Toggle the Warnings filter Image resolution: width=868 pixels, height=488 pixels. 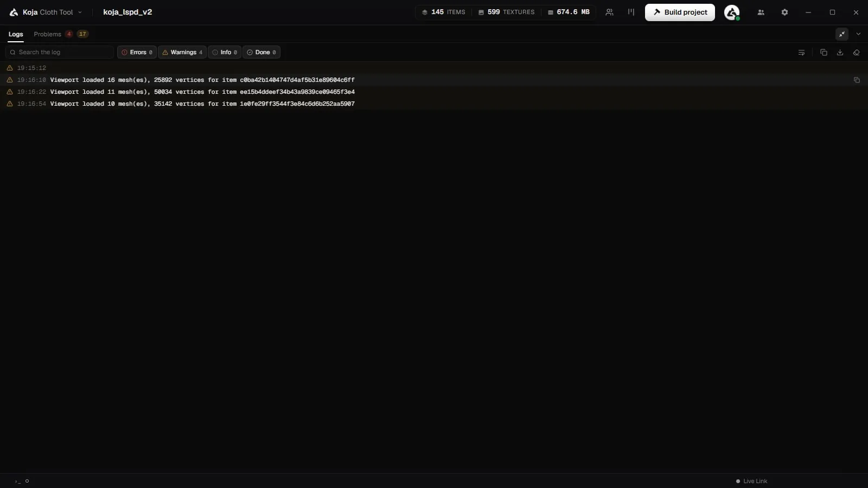pyautogui.click(x=182, y=52)
